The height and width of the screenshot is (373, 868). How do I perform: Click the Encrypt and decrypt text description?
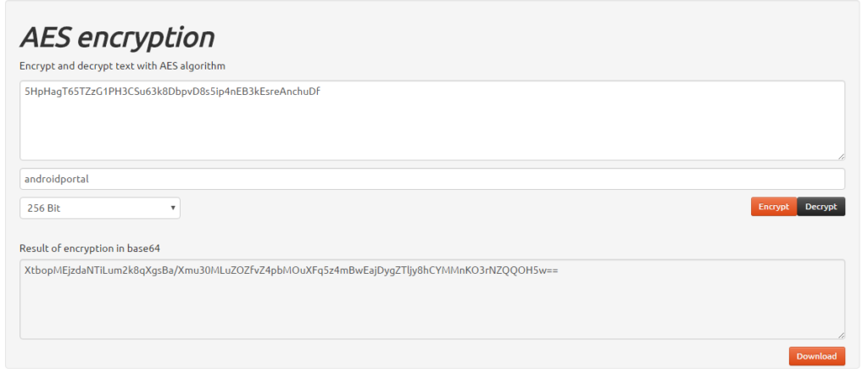(x=122, y=65)
